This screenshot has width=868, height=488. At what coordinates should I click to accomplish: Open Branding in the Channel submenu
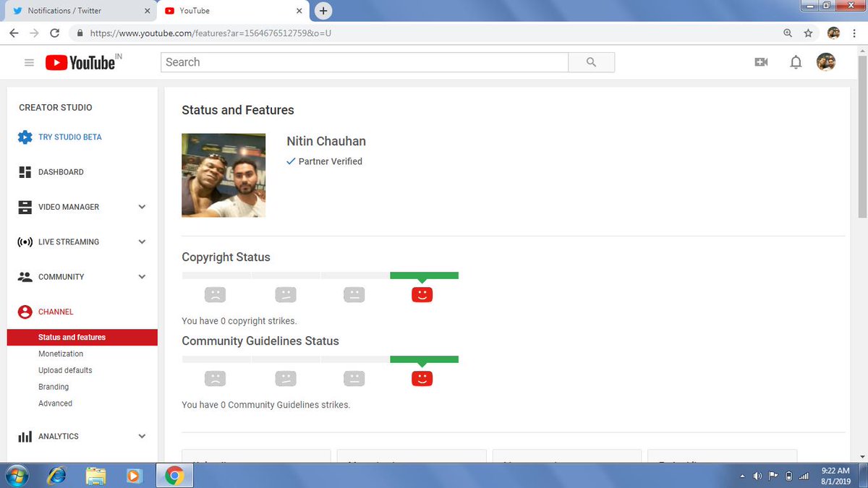(x=54, y=388)
